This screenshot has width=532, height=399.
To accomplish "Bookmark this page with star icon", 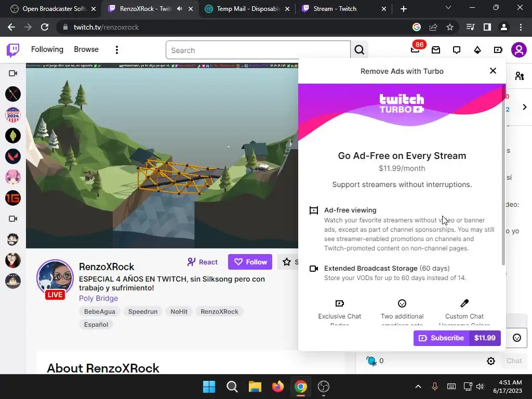I will pyautogui.click(x=450, y=27).
